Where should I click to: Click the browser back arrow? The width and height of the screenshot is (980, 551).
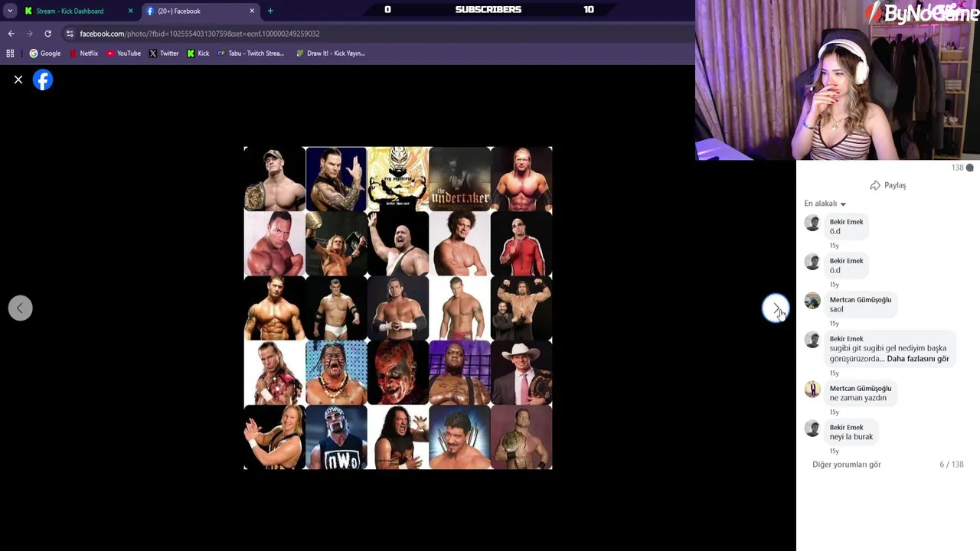point(11,34)
